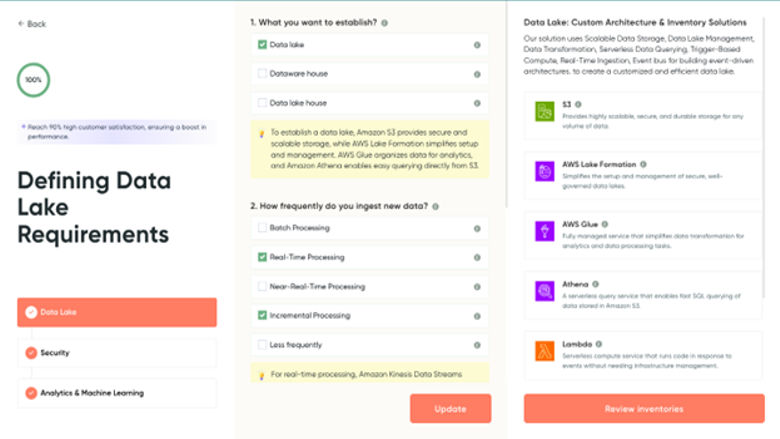Uncheck the Data lake checkbox
The height and width of the screenshot is (439, 780).
pyautogui.click(x=262, y=45)
